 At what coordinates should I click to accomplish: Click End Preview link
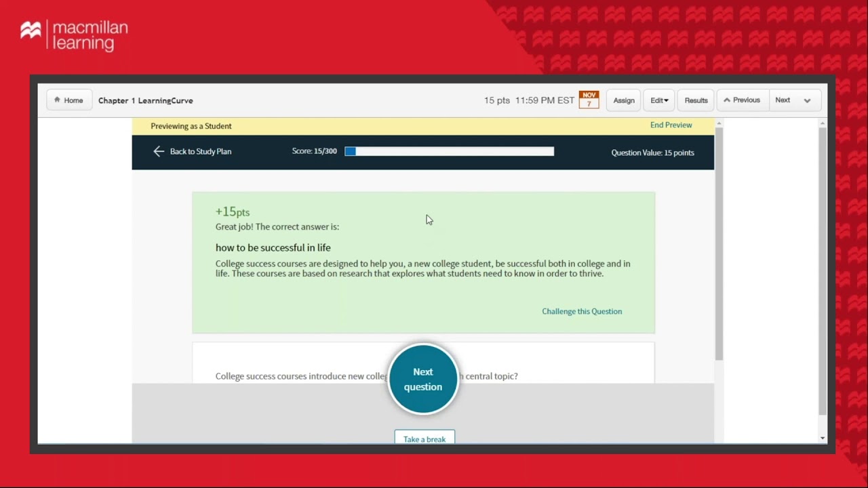tap(671, 125)
